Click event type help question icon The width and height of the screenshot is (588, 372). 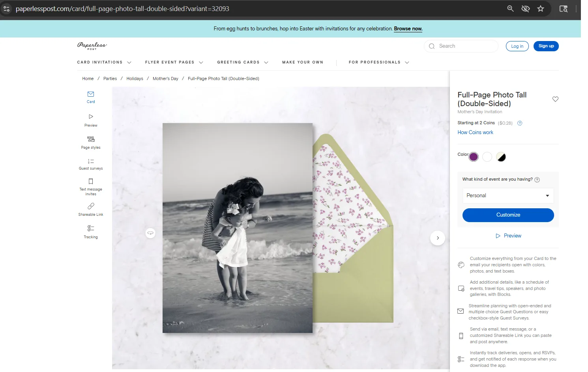(537, 179)
